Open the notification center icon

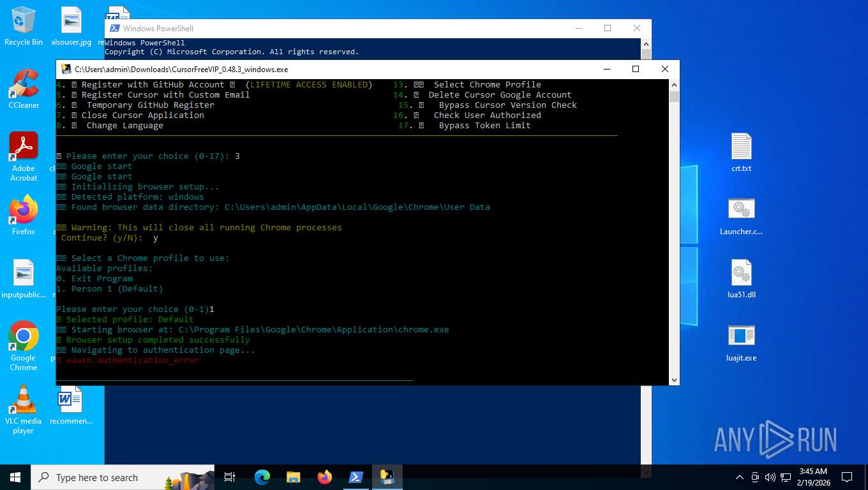(847, 477)
